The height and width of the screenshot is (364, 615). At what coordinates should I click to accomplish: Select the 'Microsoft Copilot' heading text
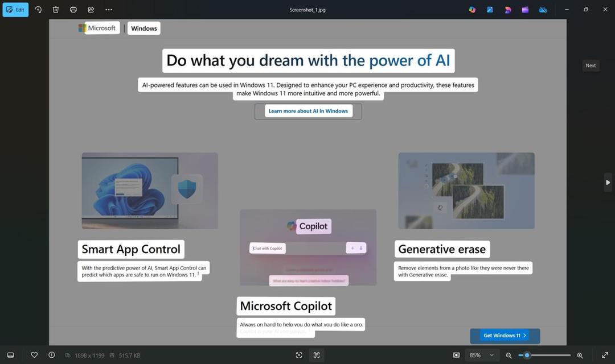click(286, 306)
